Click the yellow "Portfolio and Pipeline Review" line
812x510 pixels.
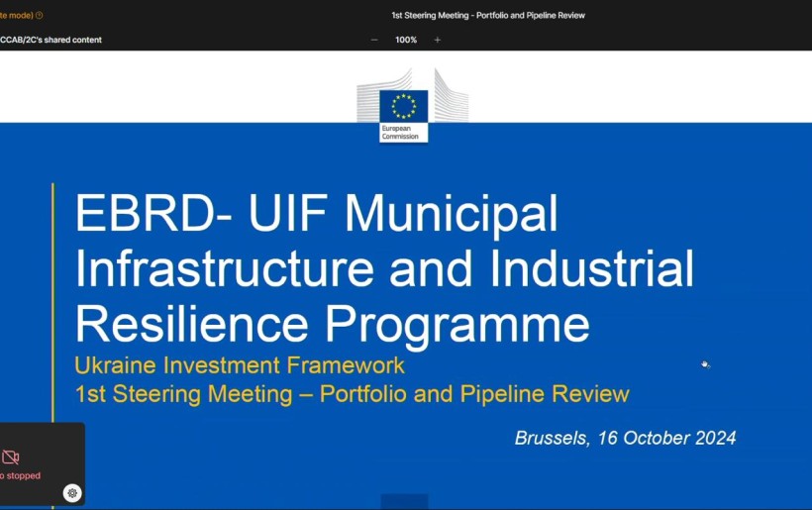(x=353, y=393)
